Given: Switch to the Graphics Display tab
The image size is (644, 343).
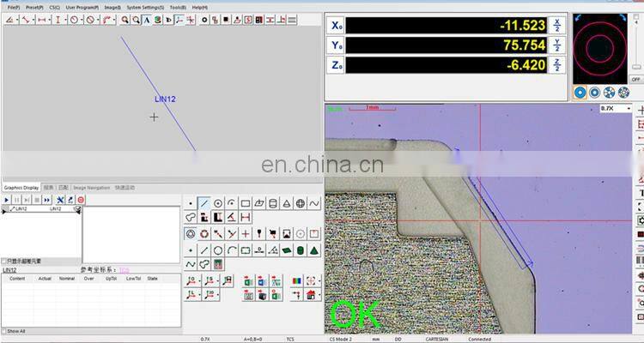Looking at the screenshot, I should (x=21, y=188).
